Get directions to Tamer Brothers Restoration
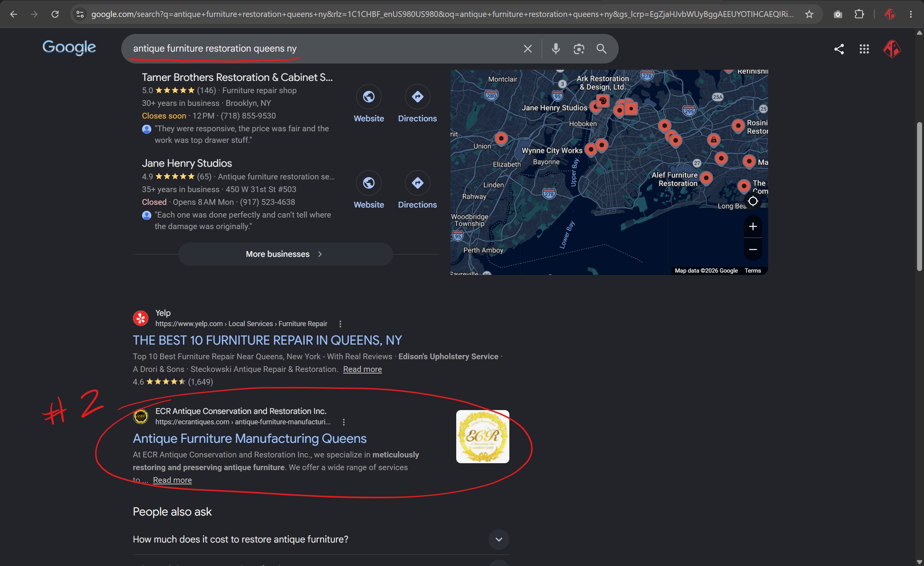924x566 pixels. click(417, 97)
